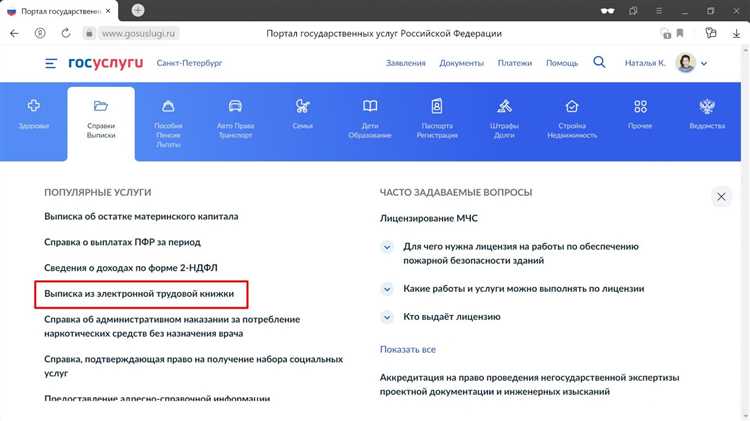Expand 'Какие работы и услуги можно выполнять'
750x421 pixels.
pos(387,288)
